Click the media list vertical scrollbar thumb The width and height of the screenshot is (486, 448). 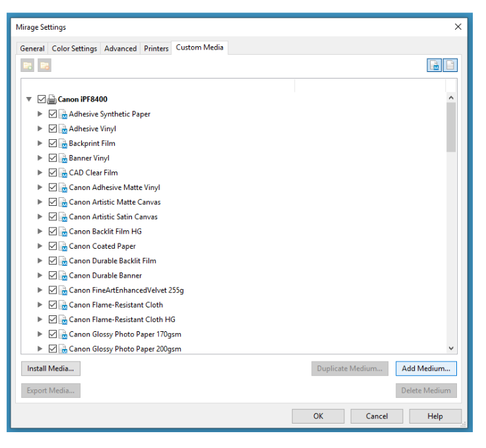point(451,127)
